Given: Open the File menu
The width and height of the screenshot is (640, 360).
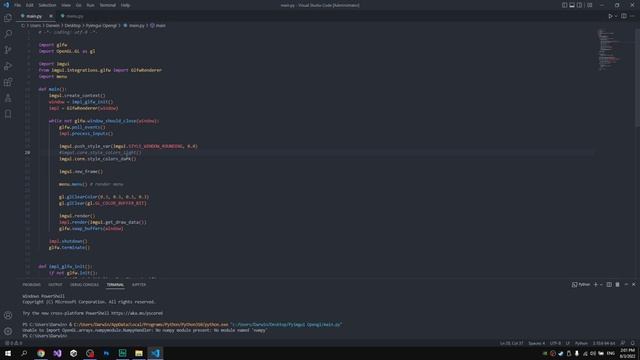Looking at the screenshot, I should coord(18,5).
